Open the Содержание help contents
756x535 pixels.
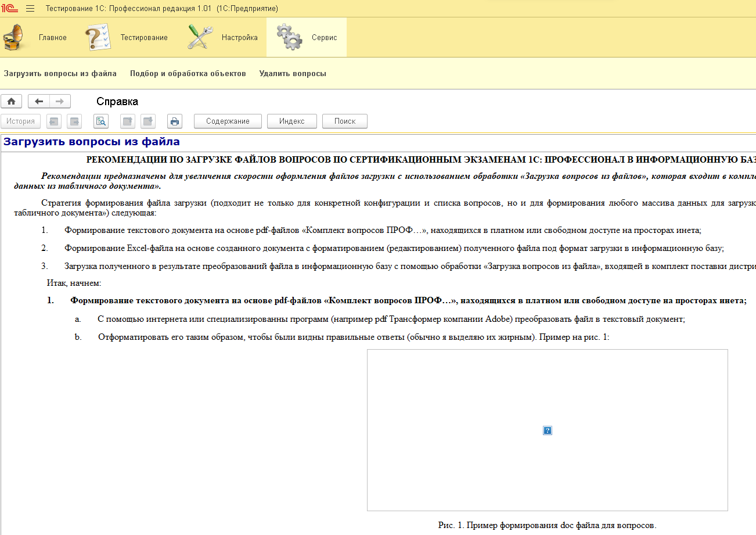click(x=228, y=121)
